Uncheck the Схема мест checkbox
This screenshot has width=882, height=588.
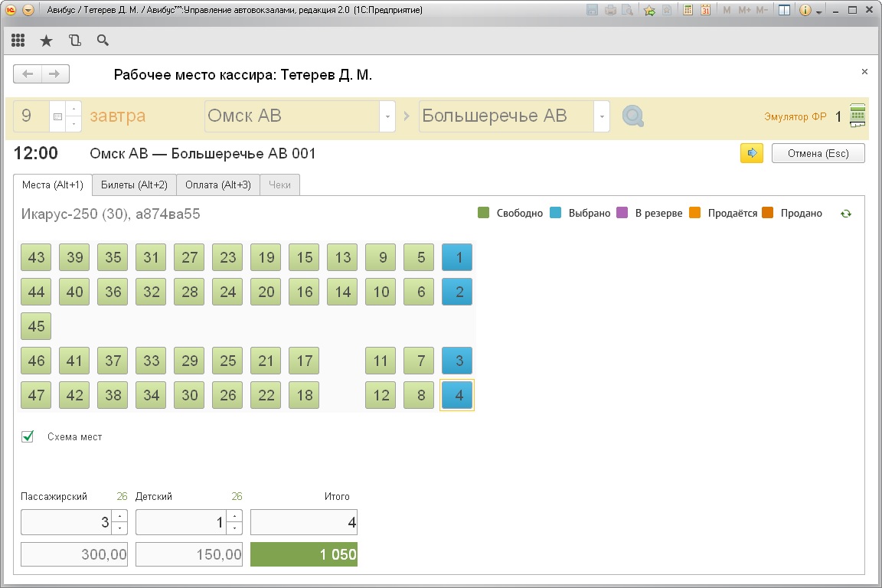coord(28,436)
